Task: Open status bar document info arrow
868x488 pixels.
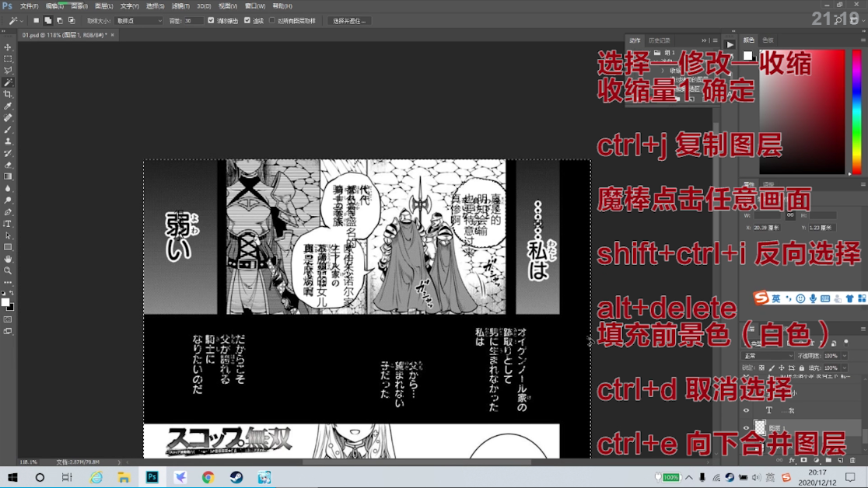Action: (119, 462)
